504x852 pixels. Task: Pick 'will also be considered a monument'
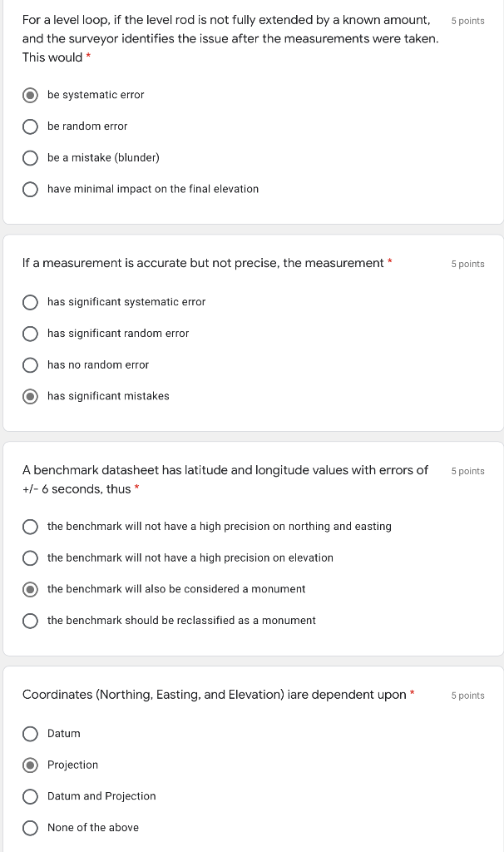[x=30, y=589]
